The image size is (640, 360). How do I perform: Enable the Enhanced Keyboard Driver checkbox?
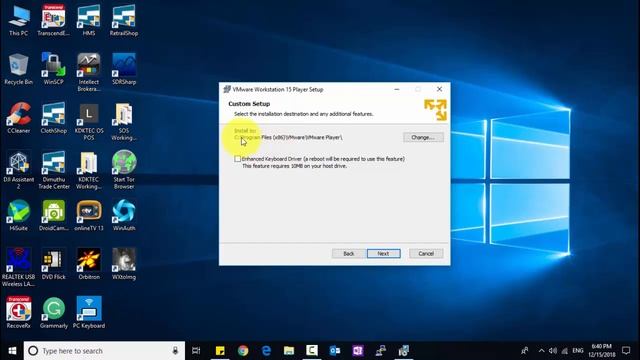coord(238,159)
